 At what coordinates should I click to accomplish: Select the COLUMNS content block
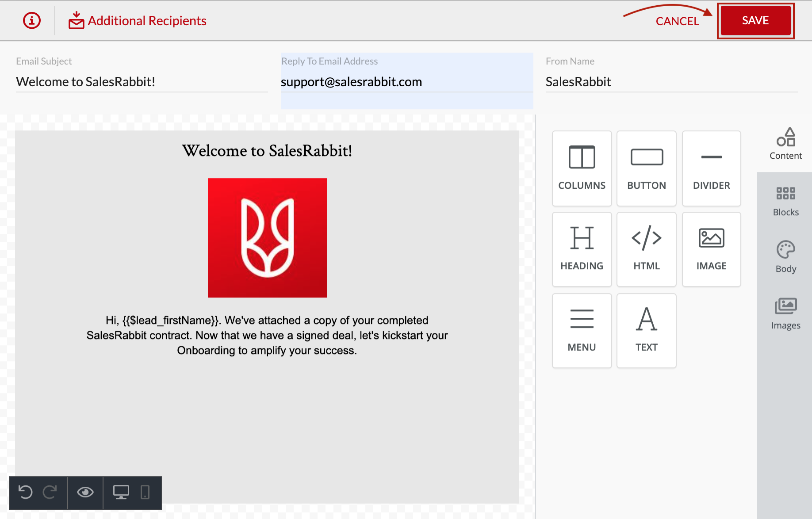582,168
